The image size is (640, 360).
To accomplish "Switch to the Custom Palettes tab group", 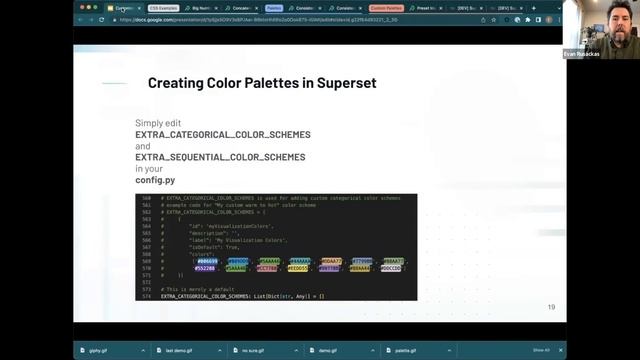I will pyautogui.click(x=386, y=8).
